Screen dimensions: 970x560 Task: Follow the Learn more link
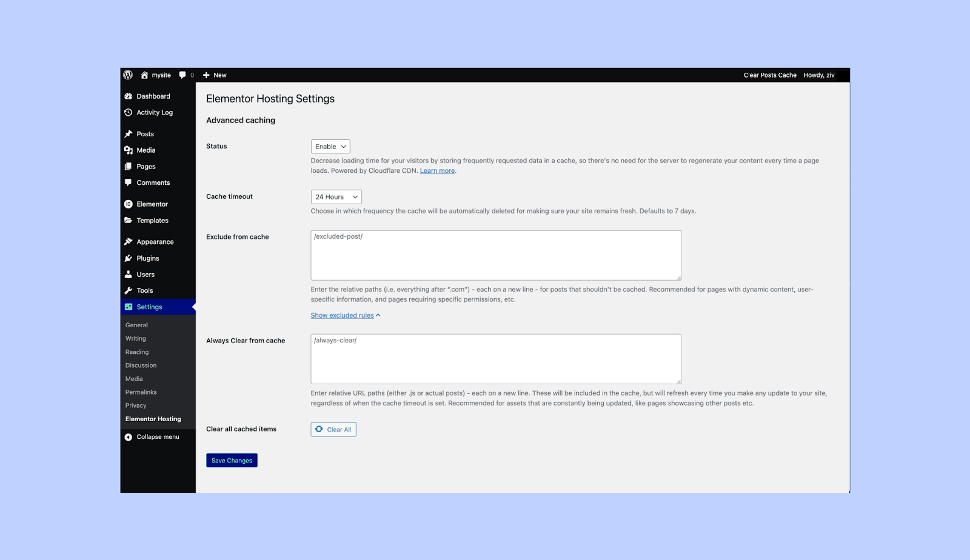[x=437, y=171]
